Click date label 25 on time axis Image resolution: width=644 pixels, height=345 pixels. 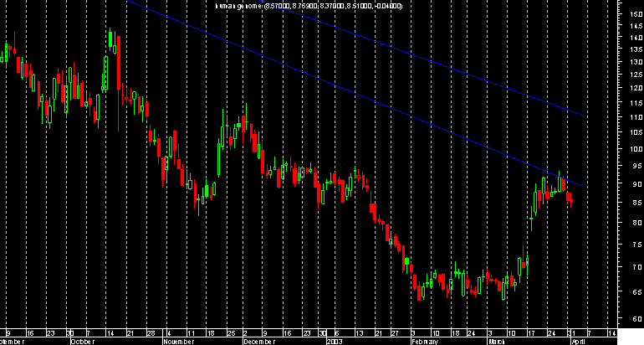[x=231, y=333]
